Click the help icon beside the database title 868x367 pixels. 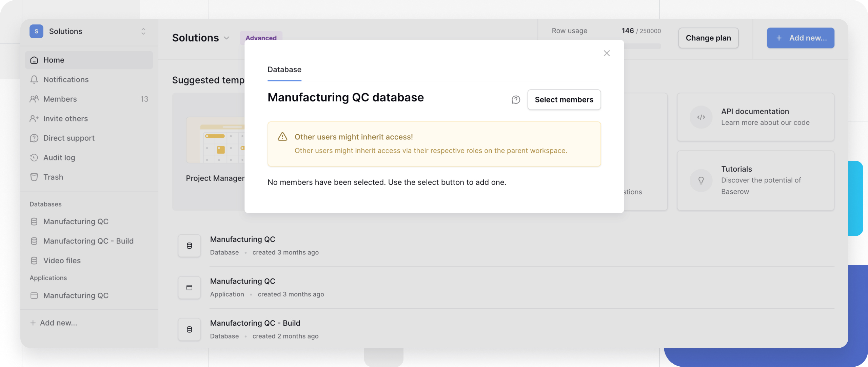[x=515, y=100]
